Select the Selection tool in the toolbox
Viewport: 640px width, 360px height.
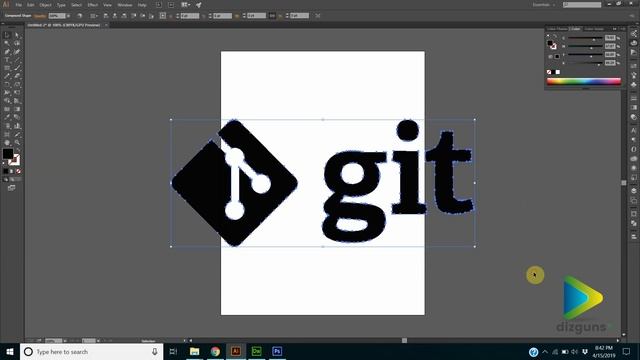7,36
